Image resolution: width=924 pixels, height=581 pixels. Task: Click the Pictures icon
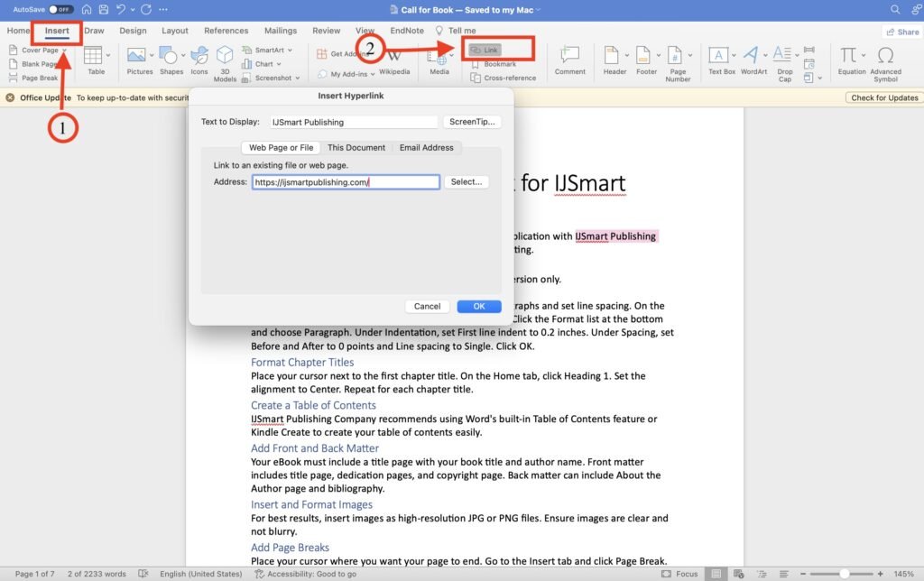[x=136, y=55]
